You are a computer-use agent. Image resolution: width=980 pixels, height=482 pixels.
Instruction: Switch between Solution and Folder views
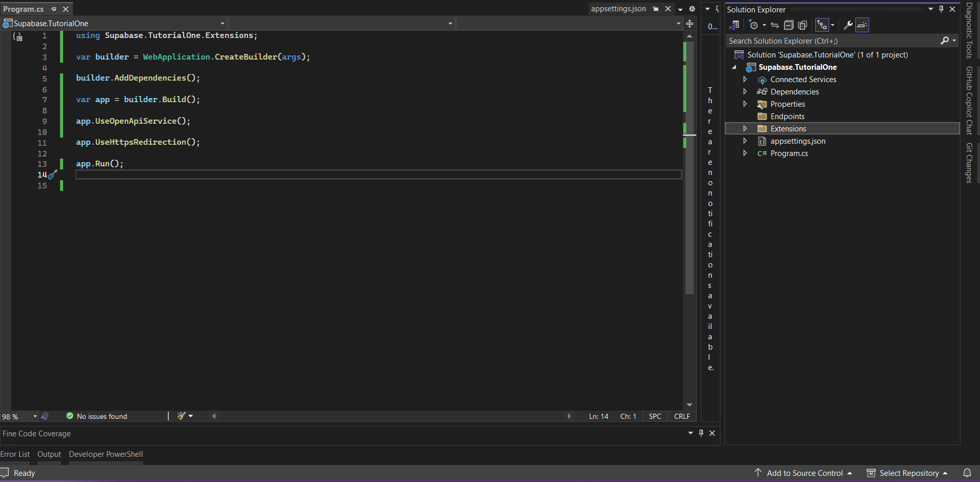click(734, 25)
